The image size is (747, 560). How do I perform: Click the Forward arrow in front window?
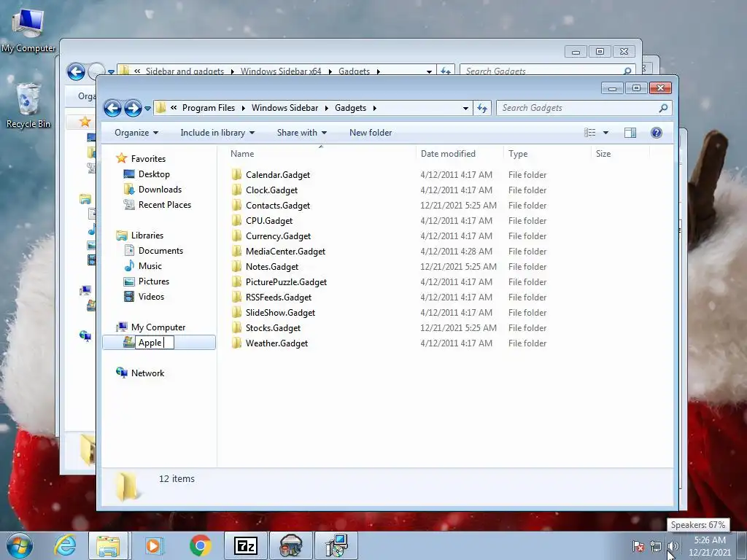[133, 108]
